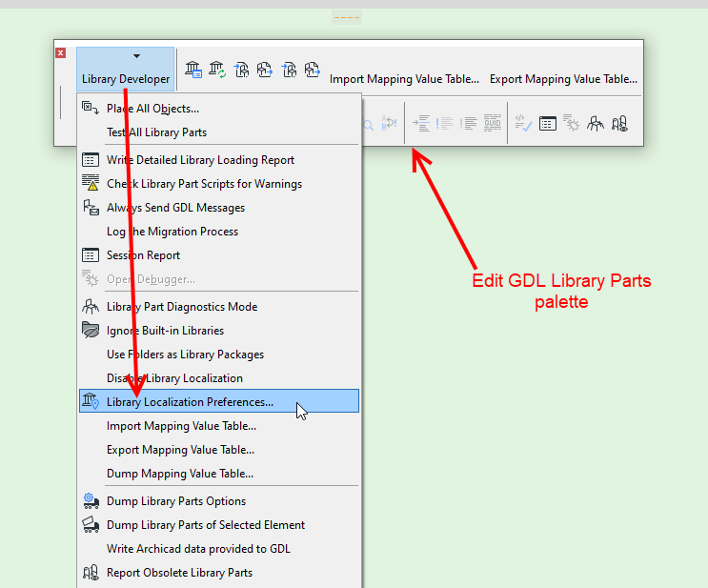Select Write Archicad data provided to GDL
708x588 pixels.
tap(219, 549)
